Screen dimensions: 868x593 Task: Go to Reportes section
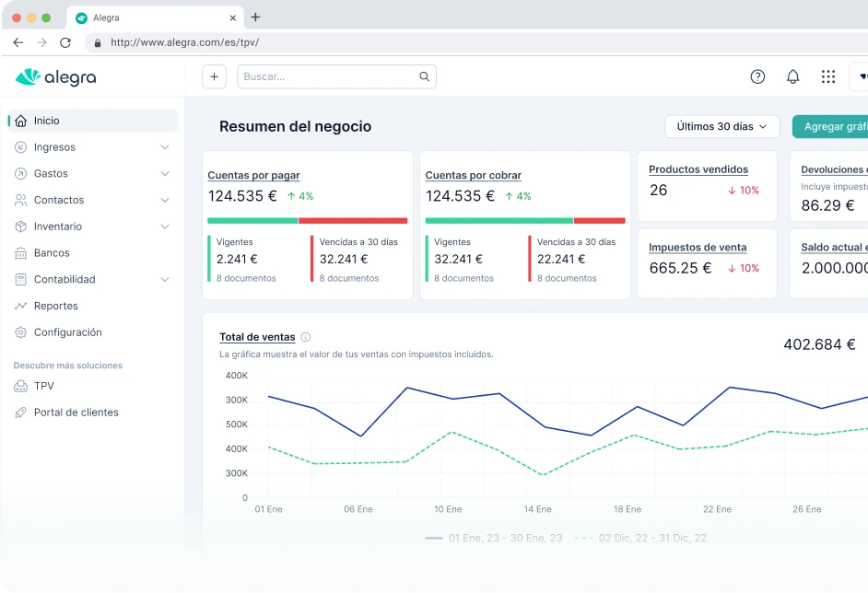click(55, 306)
